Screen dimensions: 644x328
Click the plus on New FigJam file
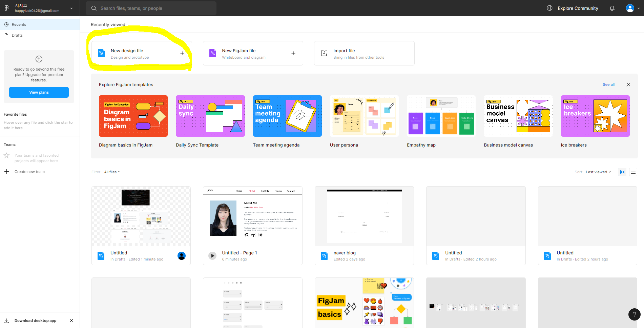pyautogui.click(x=293, y=53)
